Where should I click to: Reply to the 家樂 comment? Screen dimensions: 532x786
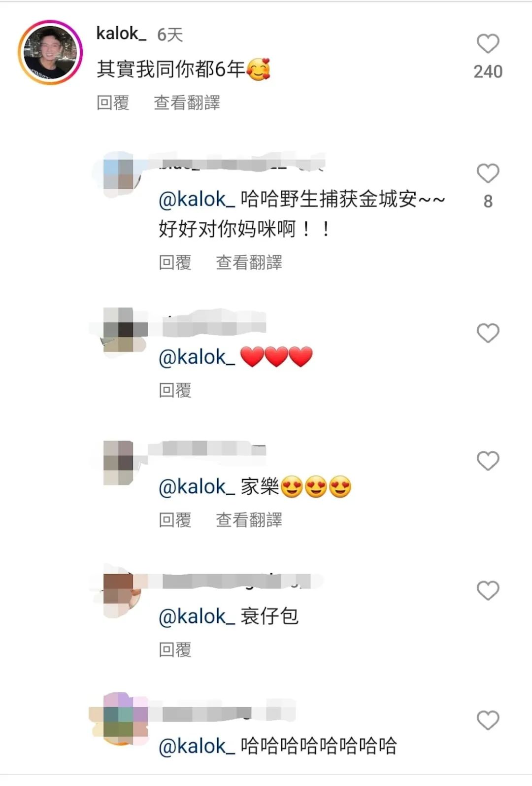pos(175,520)
